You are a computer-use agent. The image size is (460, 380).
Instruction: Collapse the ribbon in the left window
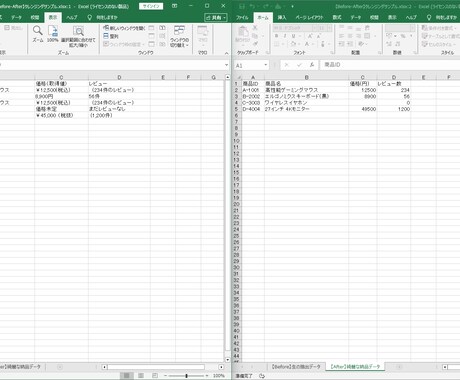(227, 53)
